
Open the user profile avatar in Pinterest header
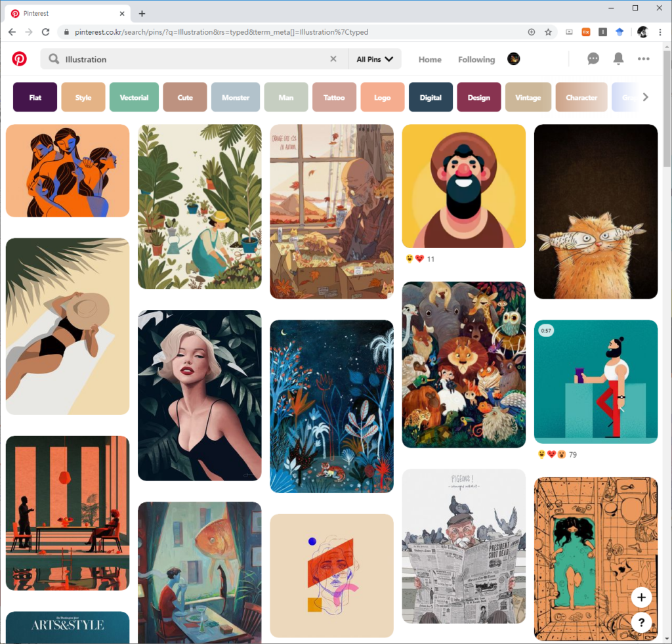point(514,59)
